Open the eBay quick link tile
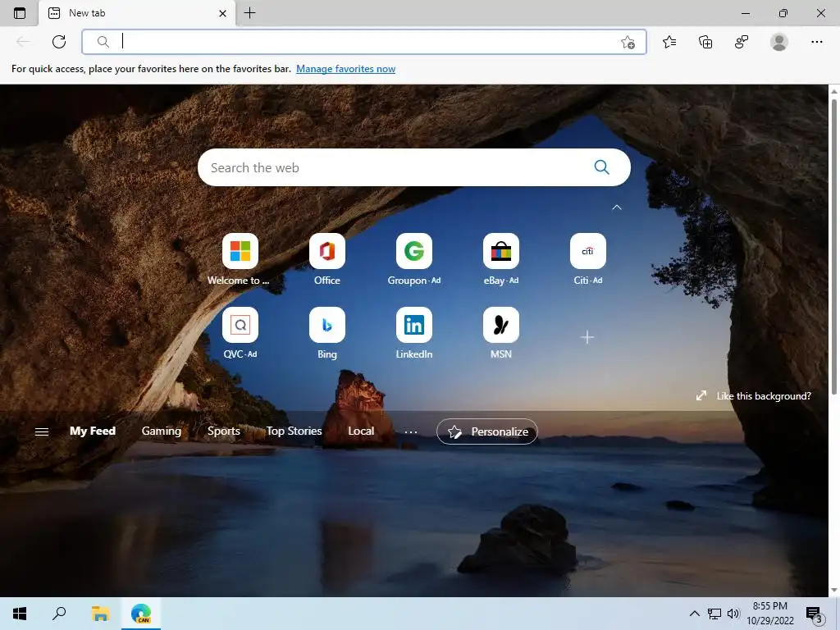Screen dimensions: 840x630 (x=501, y=260)
